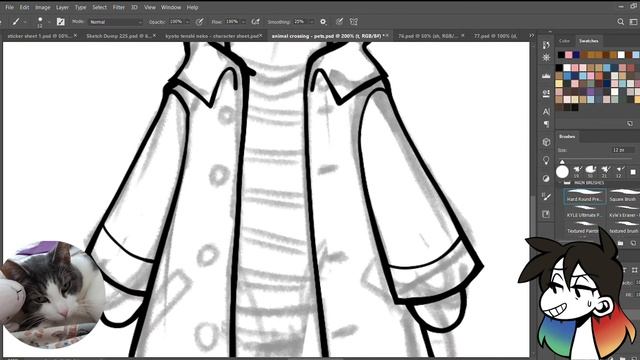Close the Sketch Dump 225.psd tab
Viewport: 640px width, 360px height.
154,36
